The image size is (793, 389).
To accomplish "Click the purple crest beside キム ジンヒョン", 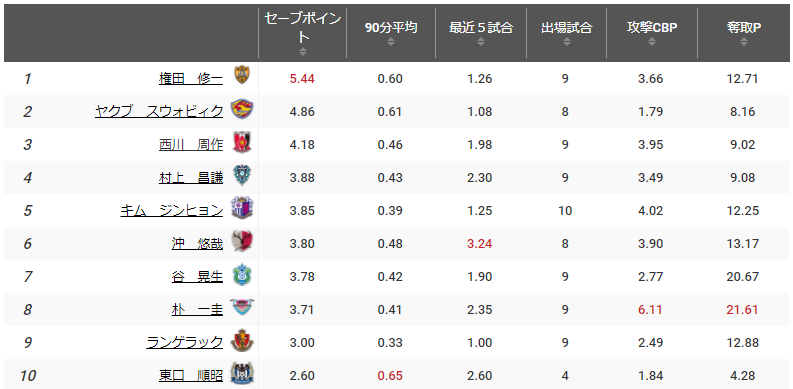I will click(x=242, y=208).
